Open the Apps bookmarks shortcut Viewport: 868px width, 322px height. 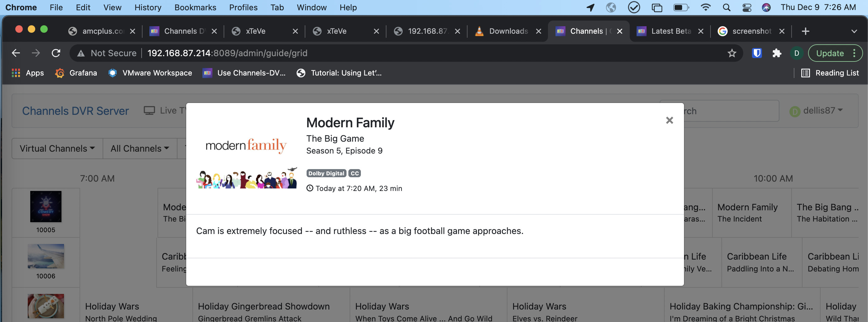[x=28, y=73]
